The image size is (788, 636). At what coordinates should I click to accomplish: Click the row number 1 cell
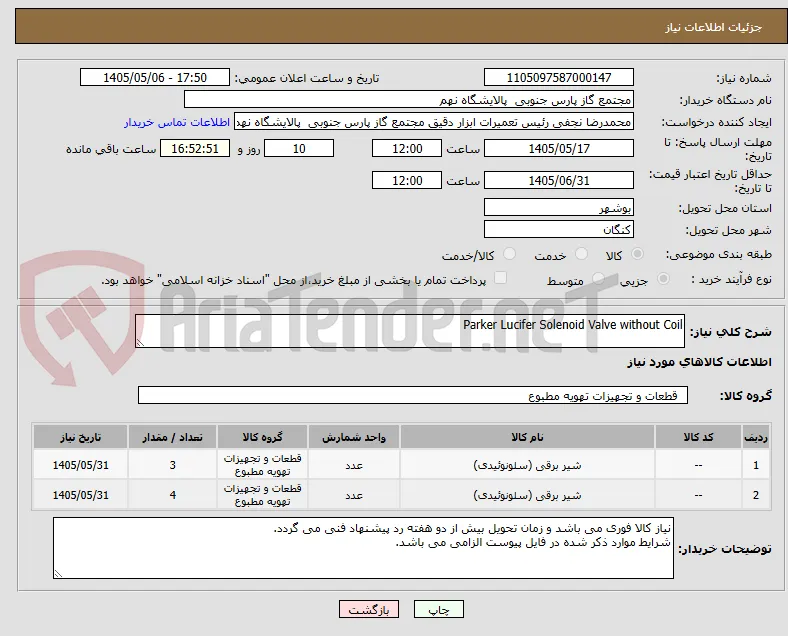click(x=756, y=465)
